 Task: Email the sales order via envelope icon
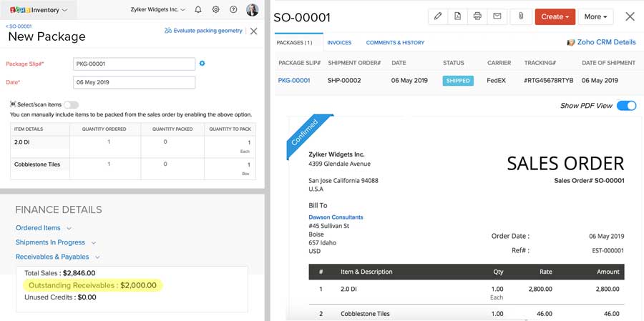pyautogui.click(x=497, y=17)
